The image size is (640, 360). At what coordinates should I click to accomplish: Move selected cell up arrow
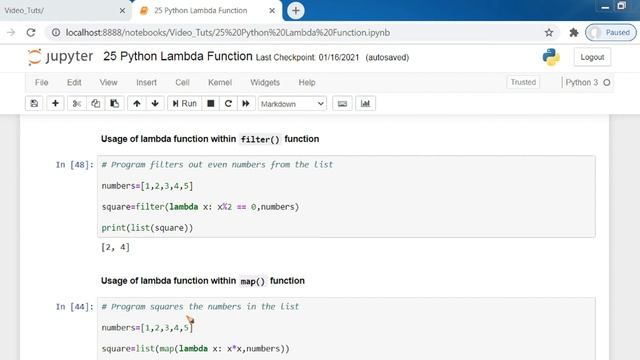pyautogui.click(x=137, y=104)
